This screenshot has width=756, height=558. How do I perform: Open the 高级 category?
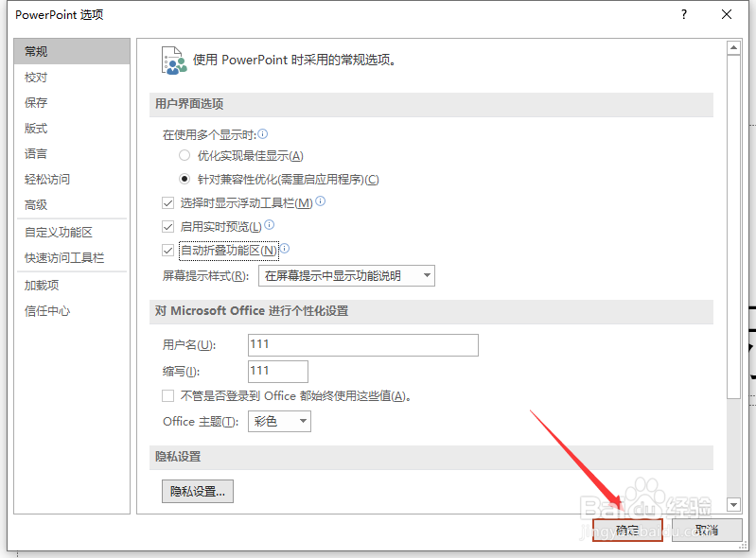[x=72, y=205]
